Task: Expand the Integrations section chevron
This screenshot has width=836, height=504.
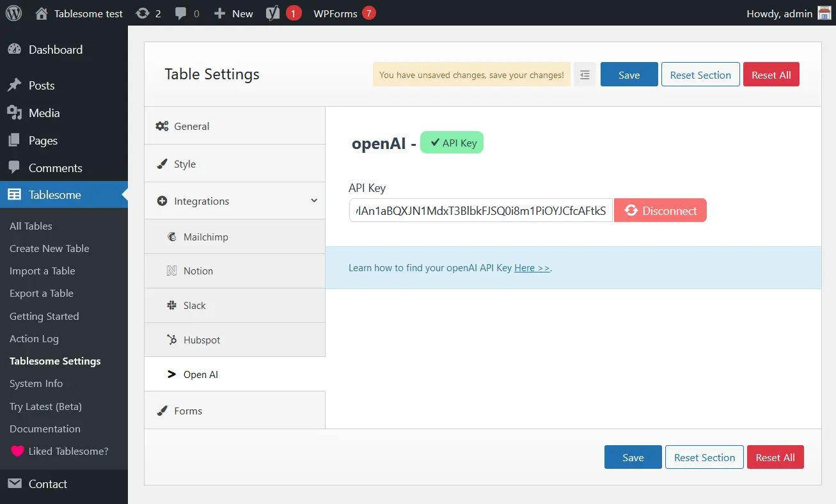Action: coord(313,200)
